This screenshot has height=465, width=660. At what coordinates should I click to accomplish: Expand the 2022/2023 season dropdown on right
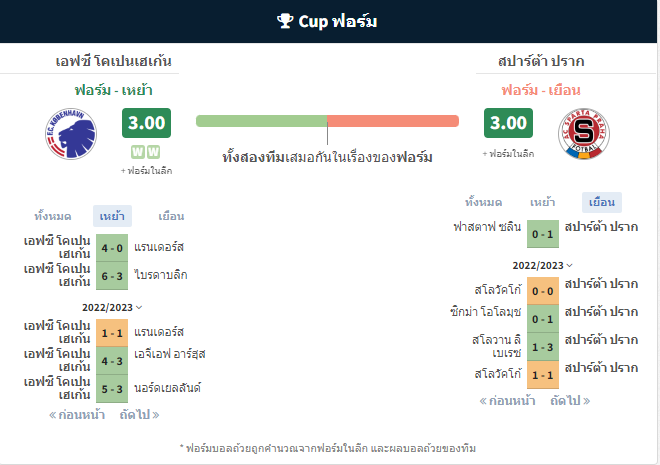pyautogui.click(x=543, y=266)
